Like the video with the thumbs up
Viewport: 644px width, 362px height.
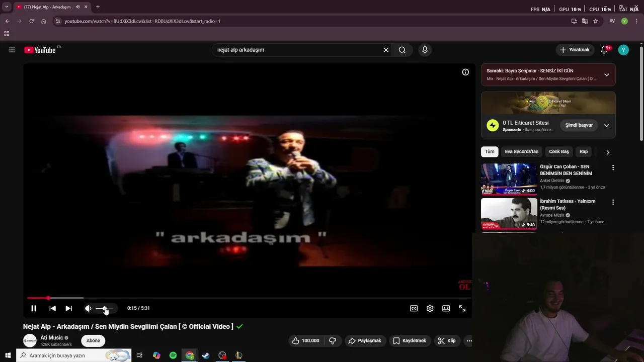(x=306, y=340)
